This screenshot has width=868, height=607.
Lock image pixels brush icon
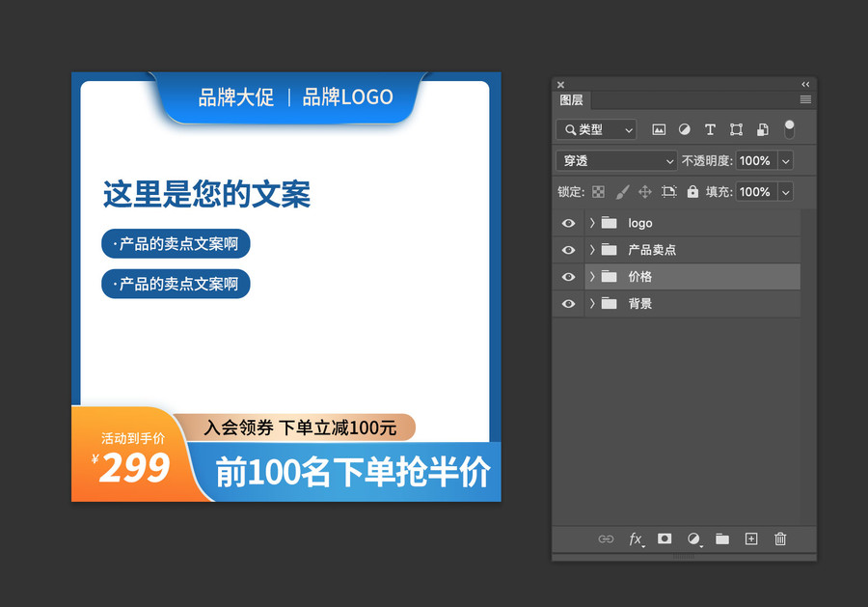click(622, 192)
